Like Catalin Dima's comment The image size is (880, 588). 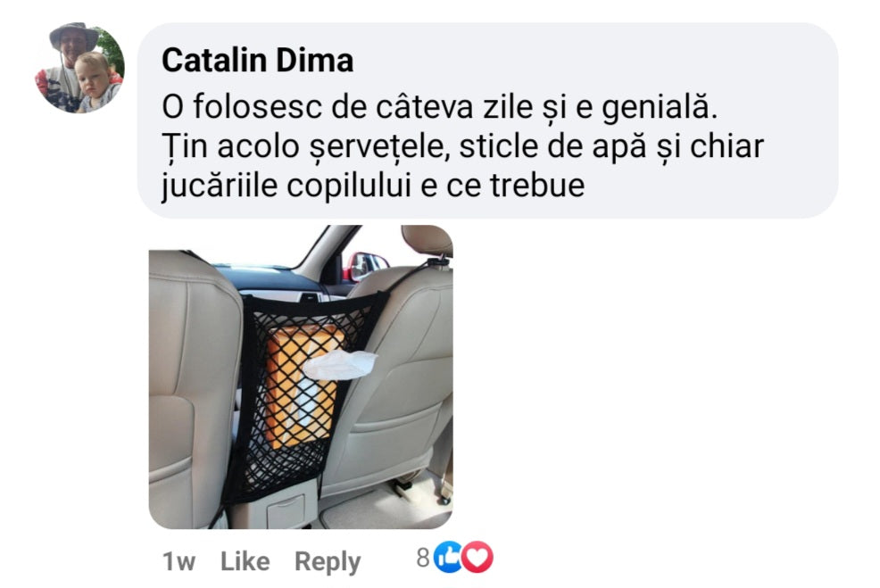pyautogui.click(x=245, y=561)
